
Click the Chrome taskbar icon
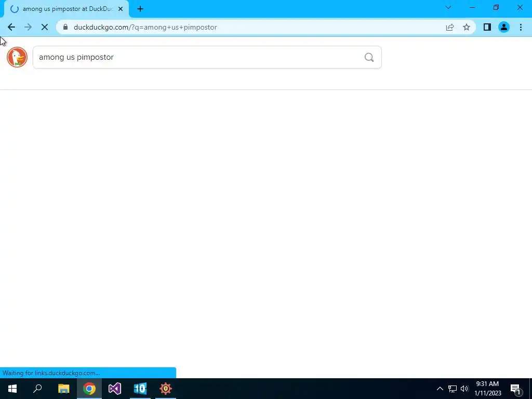pyautogui.click(x=89, y=389)
